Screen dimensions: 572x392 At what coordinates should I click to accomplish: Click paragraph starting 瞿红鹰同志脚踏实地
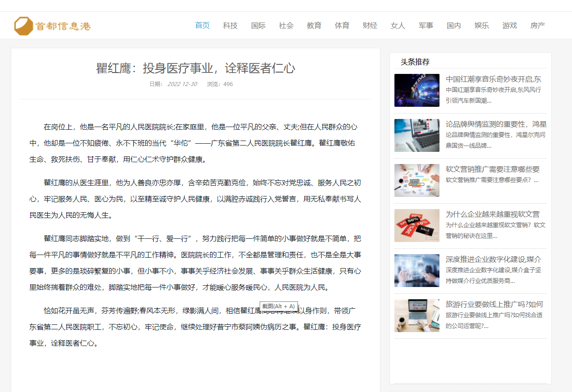[195, 263]
